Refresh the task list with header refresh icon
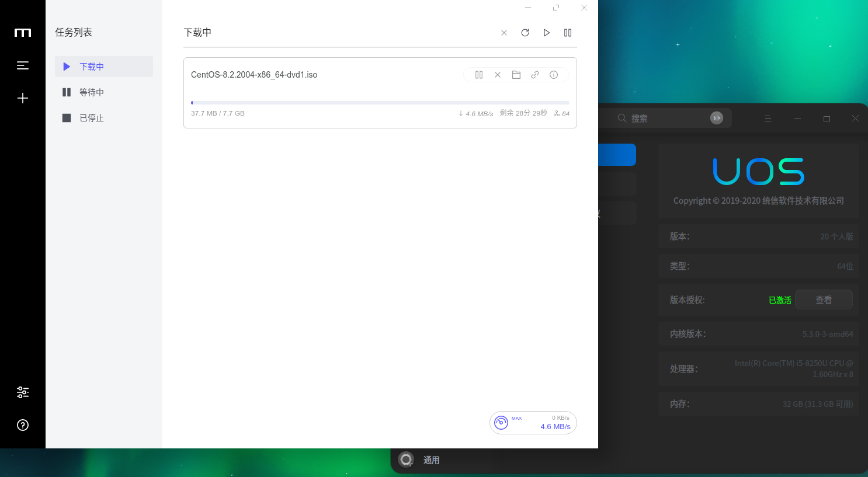Screen dimensions: 868x477 (525, 33)
